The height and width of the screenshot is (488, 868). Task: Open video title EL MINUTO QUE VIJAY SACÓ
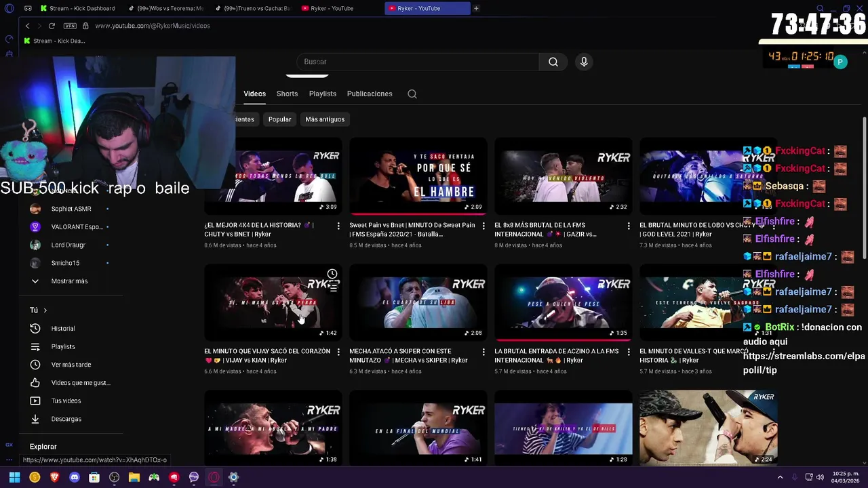tap(267, 356)
